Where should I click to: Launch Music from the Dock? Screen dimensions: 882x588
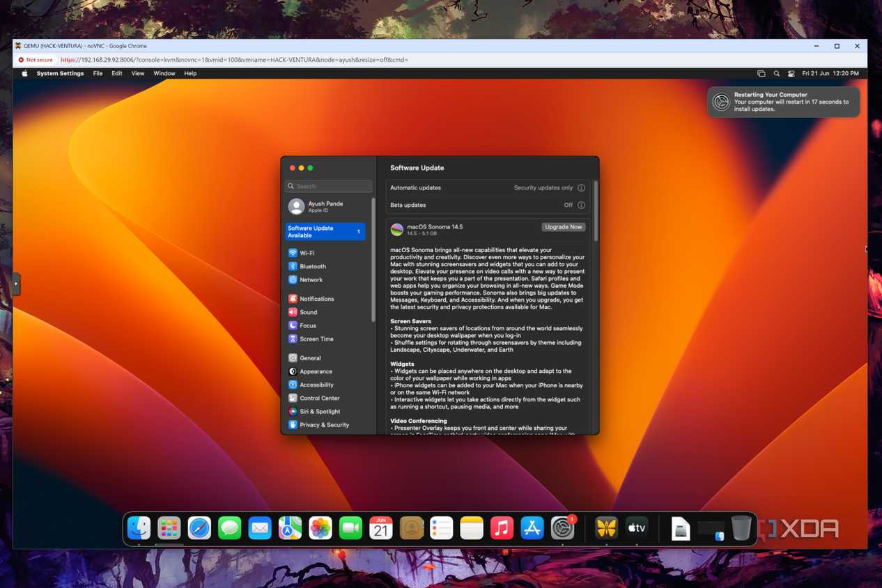coord(502,528)
